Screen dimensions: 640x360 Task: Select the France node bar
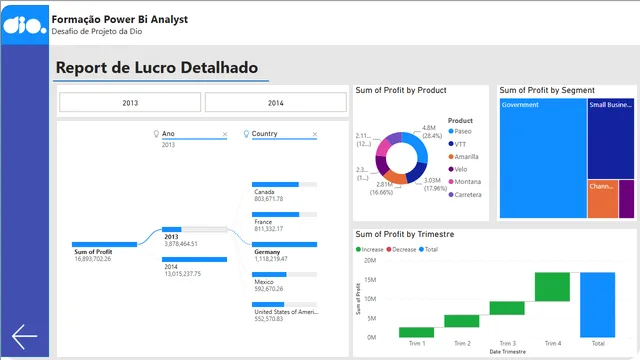click(284, 214)
